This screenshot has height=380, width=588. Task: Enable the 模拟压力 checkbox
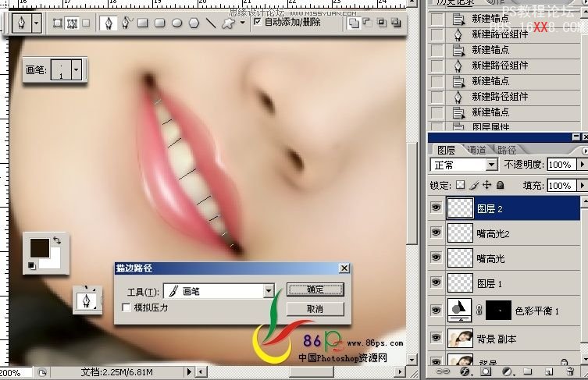[x=127, y=308]
